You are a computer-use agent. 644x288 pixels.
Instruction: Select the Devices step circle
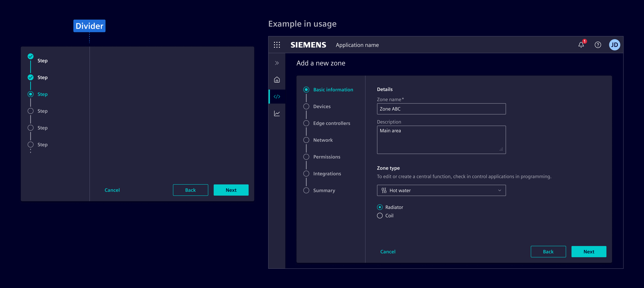coord(306,106)
